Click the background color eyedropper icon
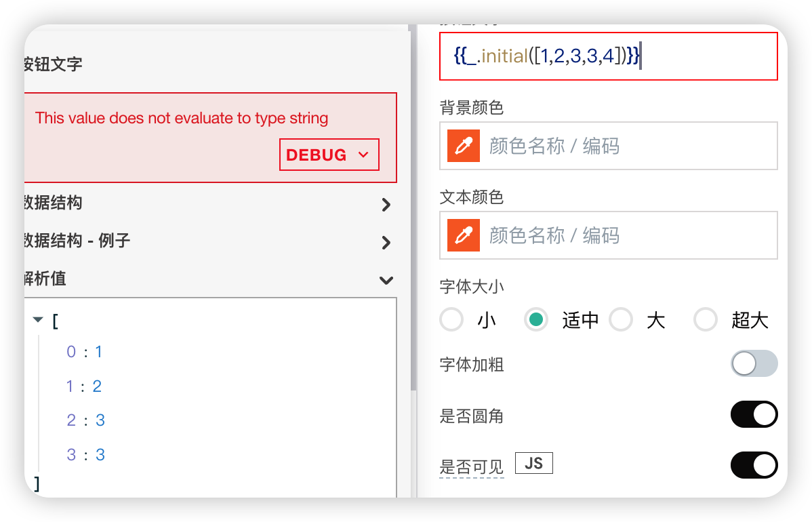 464,146
